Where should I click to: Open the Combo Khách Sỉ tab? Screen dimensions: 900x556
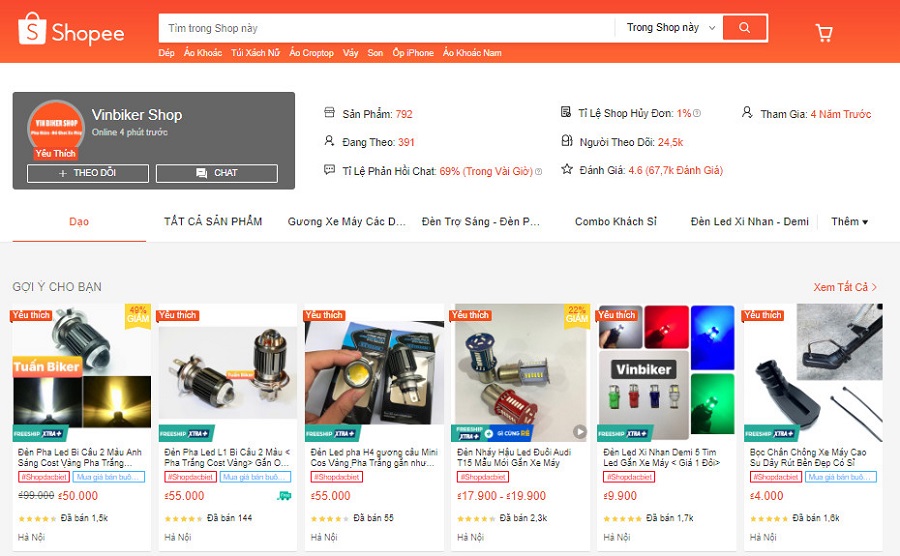point(616,221)
